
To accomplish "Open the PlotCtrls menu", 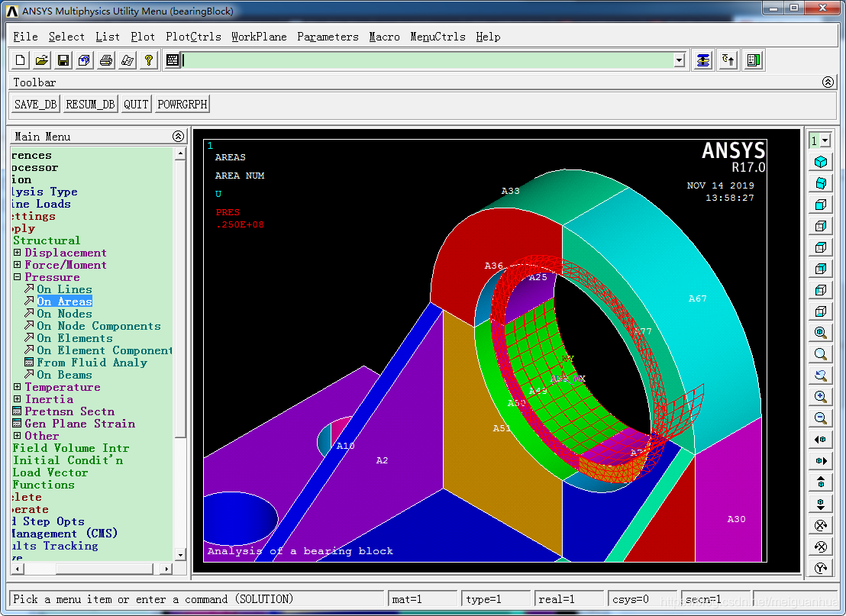I will pyautogui.click(x=193, y=37).
